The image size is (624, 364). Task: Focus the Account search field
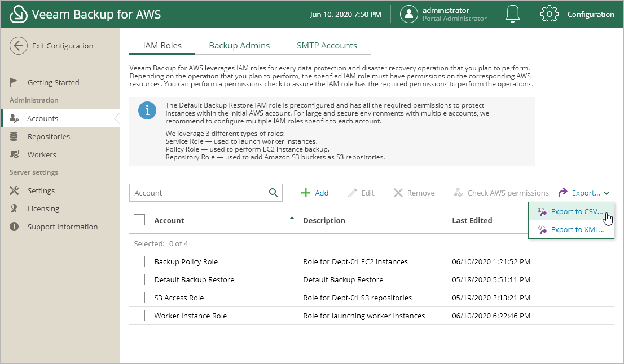tap(197, 193)
